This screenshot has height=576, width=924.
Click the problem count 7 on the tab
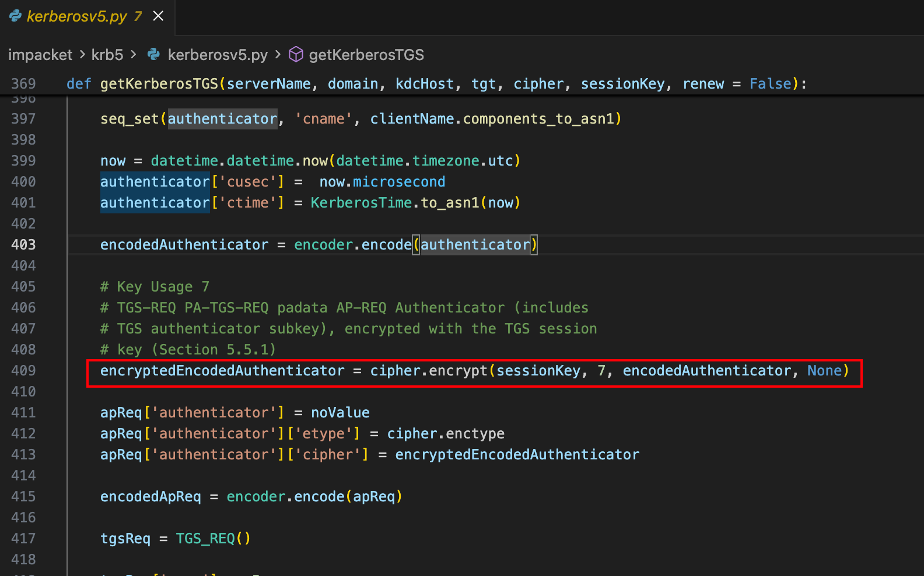point(138,16)
